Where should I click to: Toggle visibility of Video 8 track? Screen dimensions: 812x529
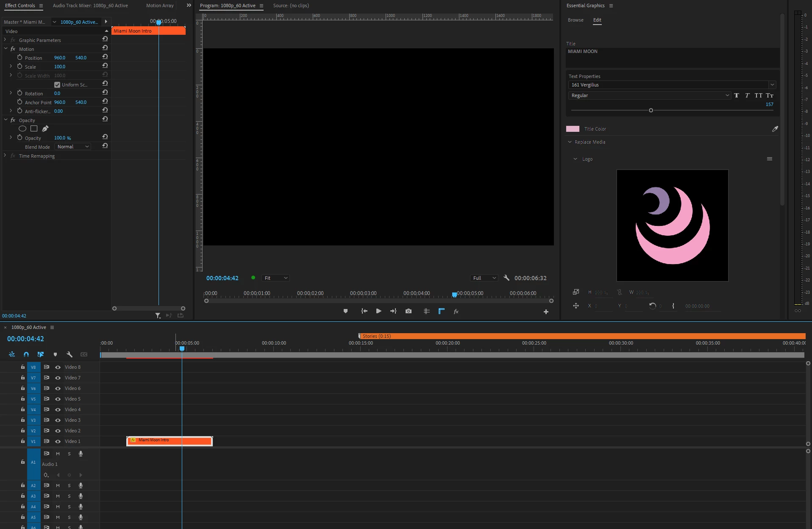pos(58,367)
